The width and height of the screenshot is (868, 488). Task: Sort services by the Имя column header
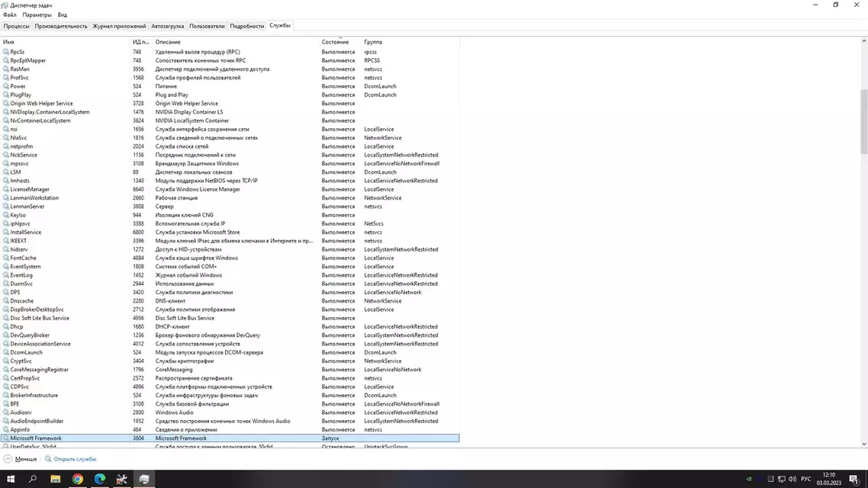pyautogui.click(x=65, y=42)
